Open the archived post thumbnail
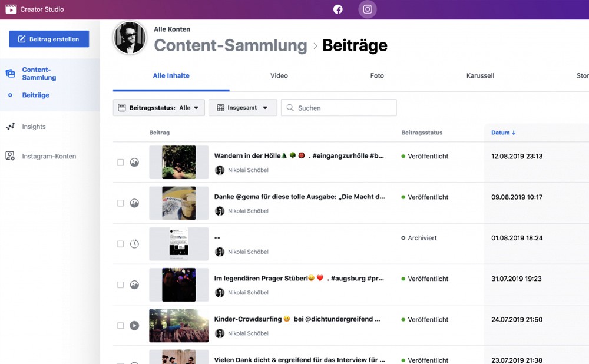This screenshot has width=589, height=364. point(178,244)
